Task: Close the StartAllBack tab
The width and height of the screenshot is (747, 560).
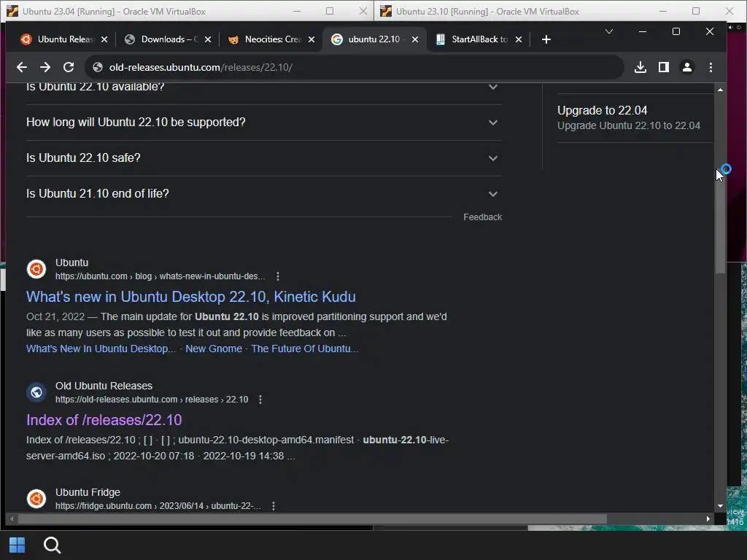Action: (519, 39)
